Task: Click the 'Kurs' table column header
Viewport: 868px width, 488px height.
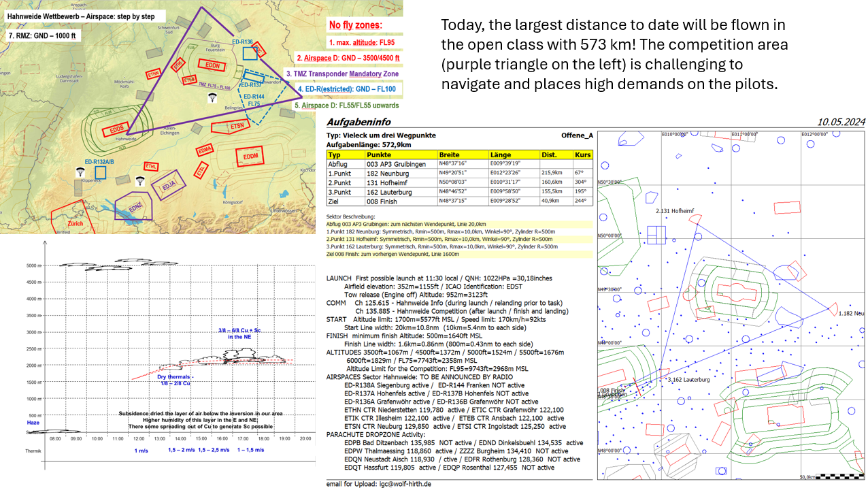Action: [583, 154]
